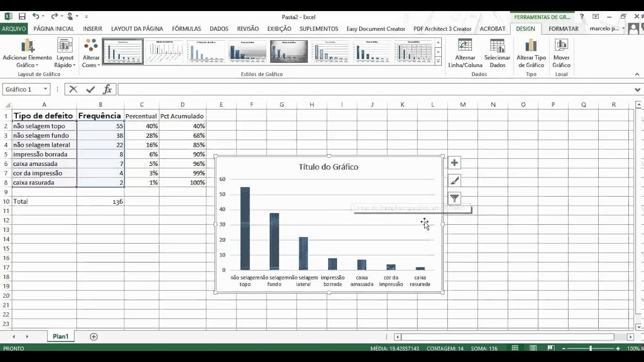Switch to PÁGINA INICIAL tab
Image resolution: width=644 pixels, height=362 pixels.
tap(54, 29)
